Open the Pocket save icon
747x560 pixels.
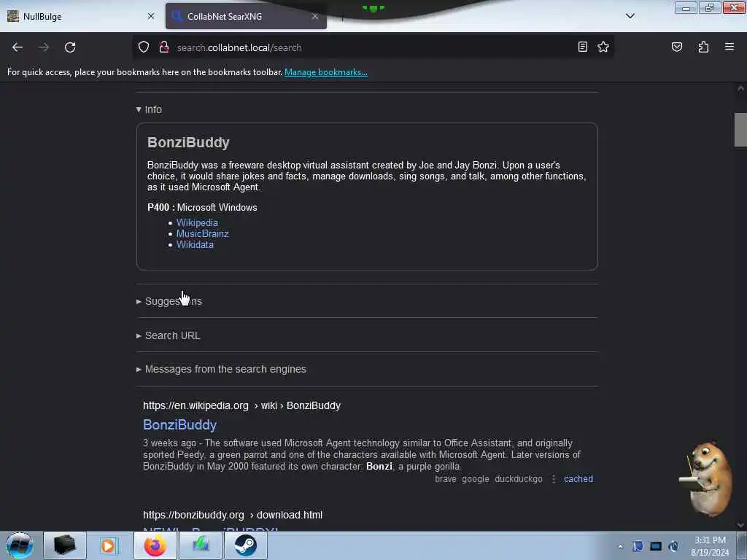click(676, 47)
